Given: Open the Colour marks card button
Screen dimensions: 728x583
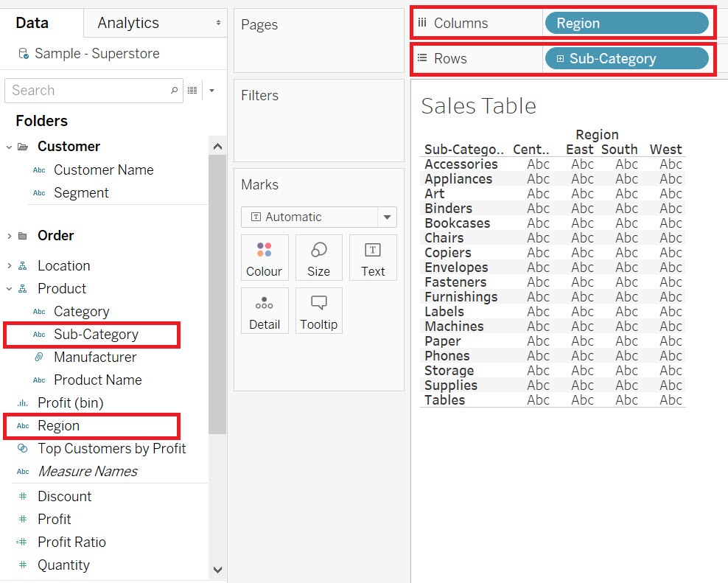Looking at the screenshot, I should point(265,258).
